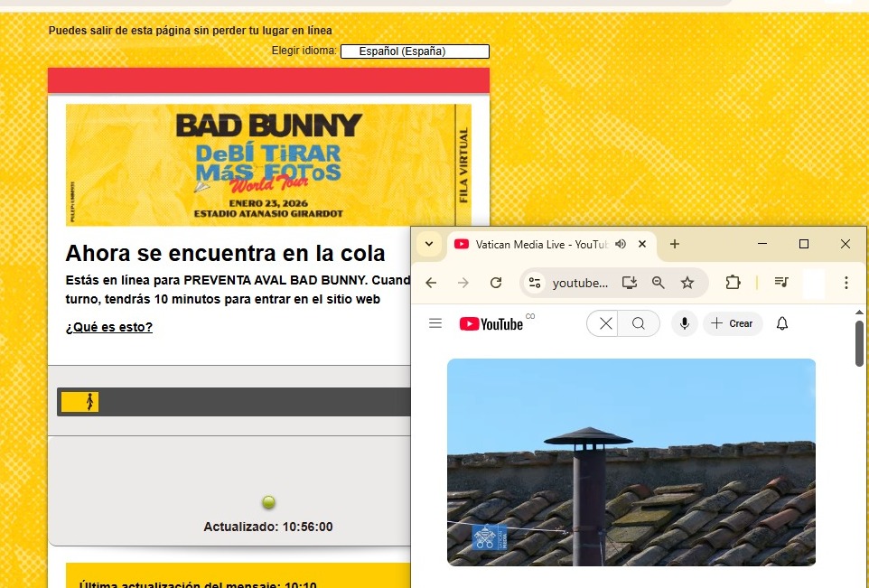The image size is (869, 588).
Task: Click the Ahora se encuentra en la cola heading
Action: click(x=225, y=253)
